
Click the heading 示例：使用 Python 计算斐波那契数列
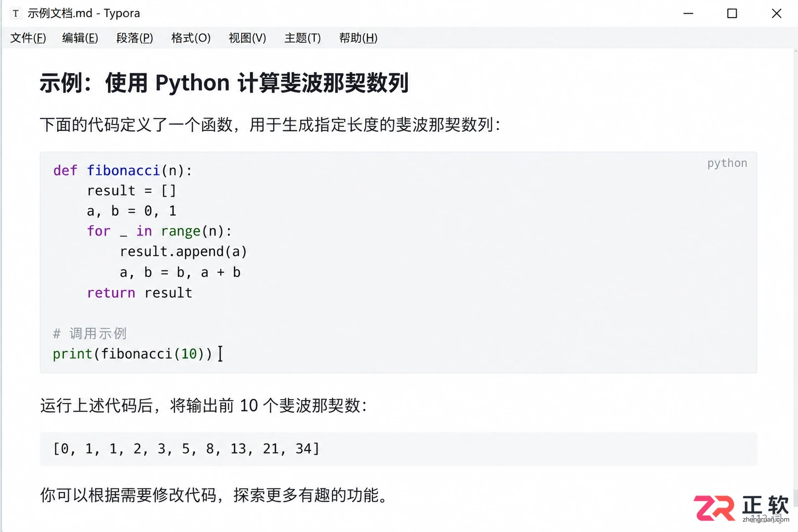tap(224, 83)
